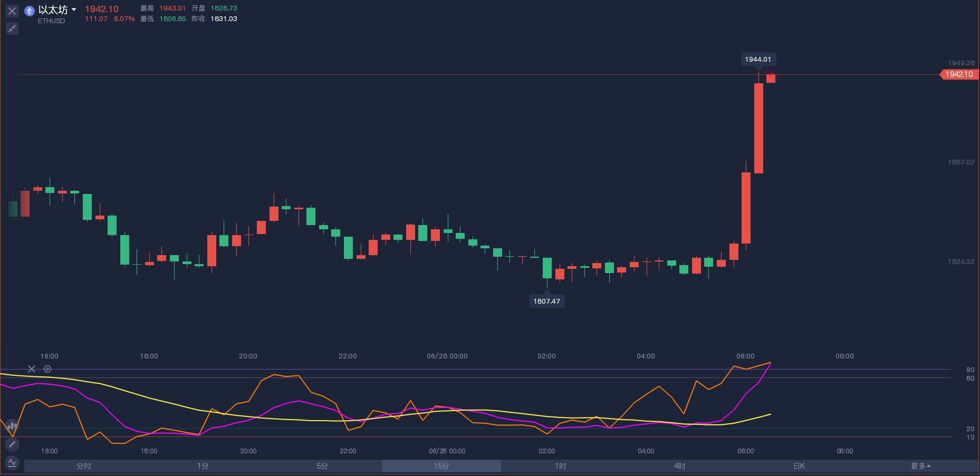Choose the 4时 timeframe
Image resolution: width=980 pixels, height=476 pixels.
(680, 466)
